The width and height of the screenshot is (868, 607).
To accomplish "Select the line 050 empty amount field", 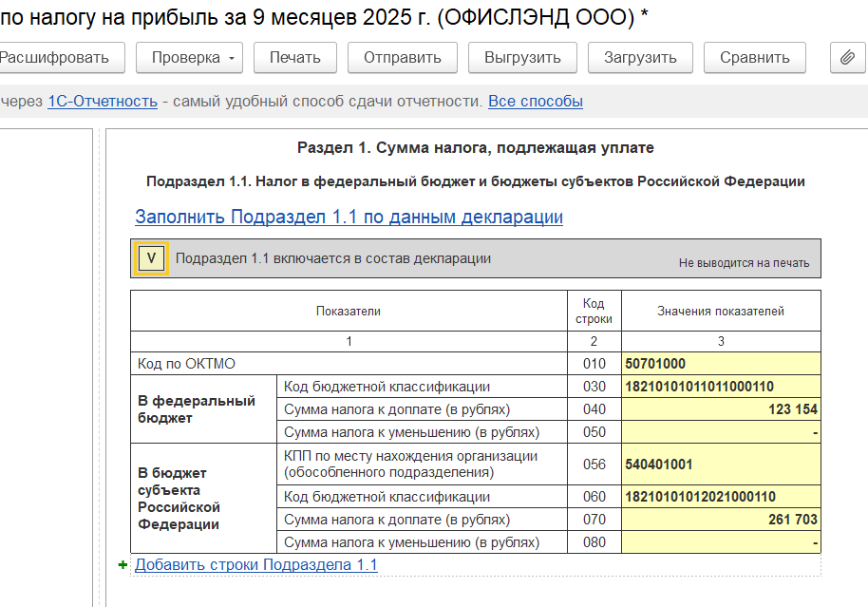I will click(x=721, y=432).
